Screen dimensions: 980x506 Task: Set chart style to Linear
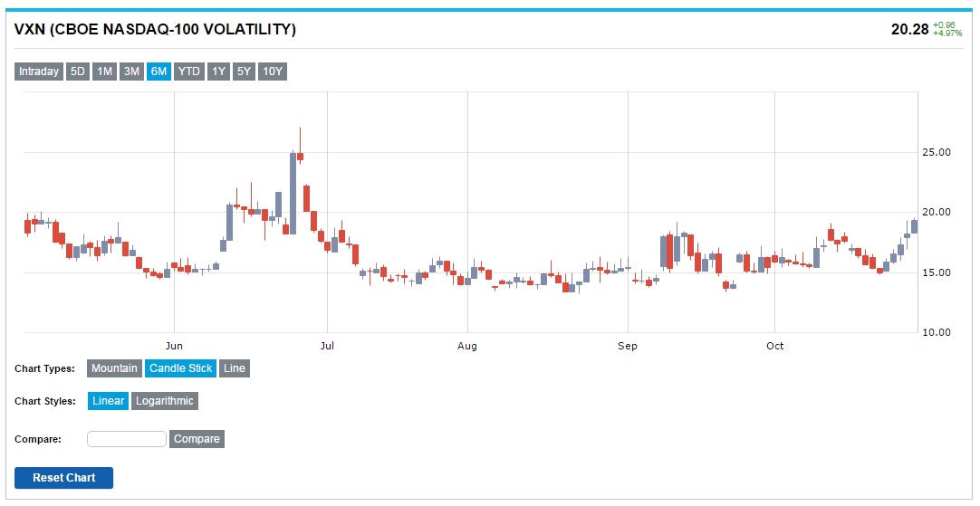pyautogui.click(x=108, y=401)
